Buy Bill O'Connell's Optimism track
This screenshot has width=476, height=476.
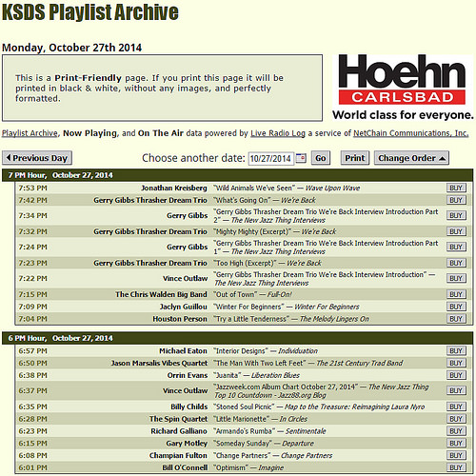[456, 467]
